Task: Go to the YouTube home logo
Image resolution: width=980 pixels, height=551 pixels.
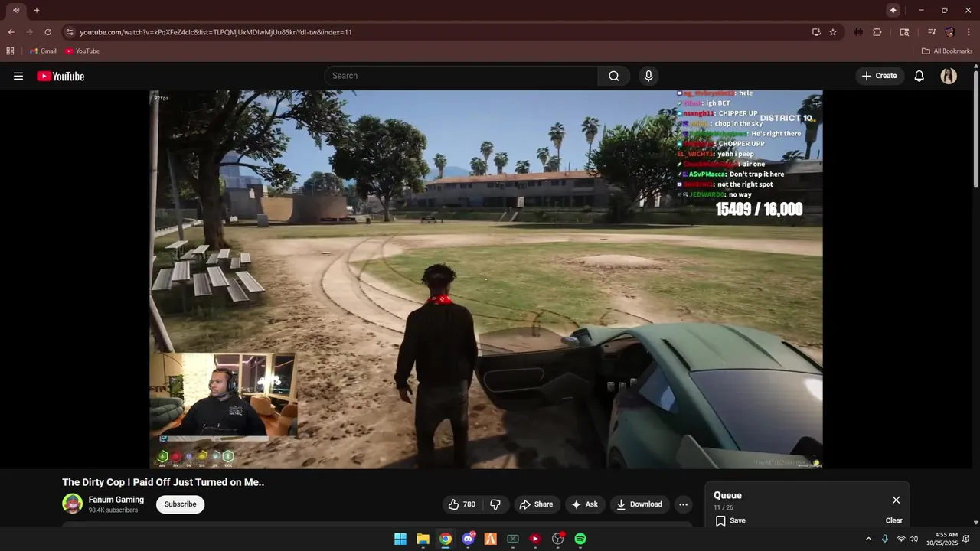Action: [60, 76]
